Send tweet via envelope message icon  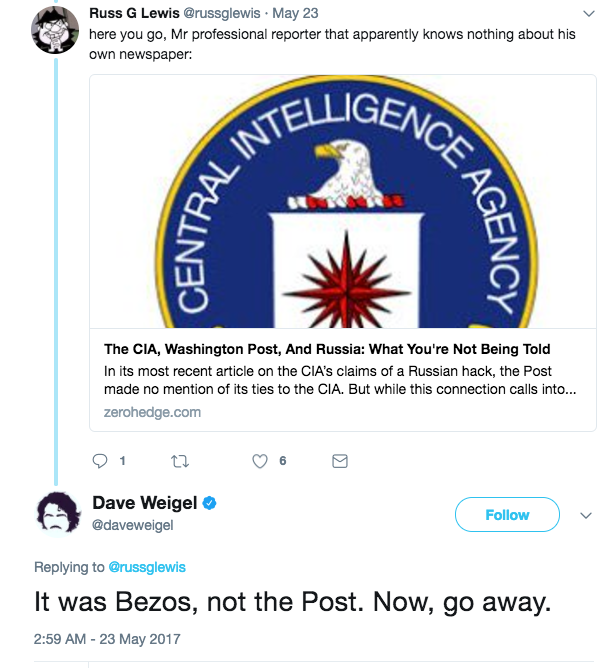click(340, 461)
